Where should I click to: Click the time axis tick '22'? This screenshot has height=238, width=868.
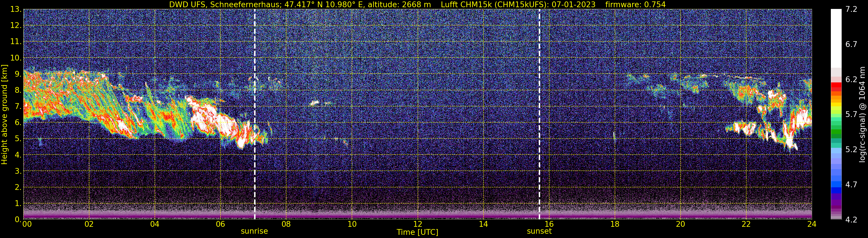coord(746,224)
